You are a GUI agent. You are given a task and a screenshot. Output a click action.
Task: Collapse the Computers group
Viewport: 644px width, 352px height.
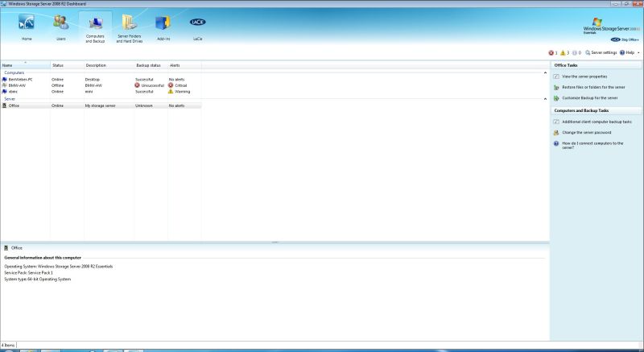[x=545, y=72]
